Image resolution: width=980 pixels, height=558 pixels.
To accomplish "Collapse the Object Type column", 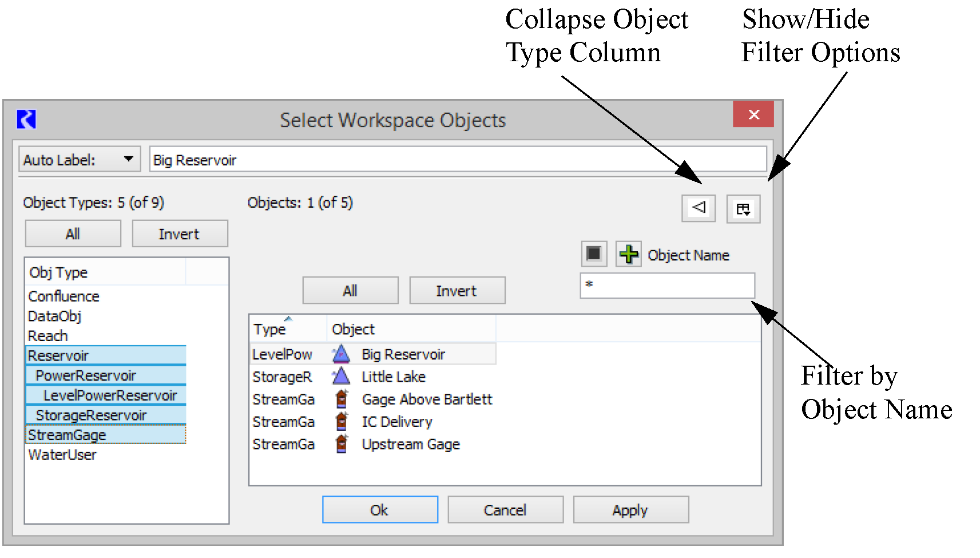I will 698,208.
